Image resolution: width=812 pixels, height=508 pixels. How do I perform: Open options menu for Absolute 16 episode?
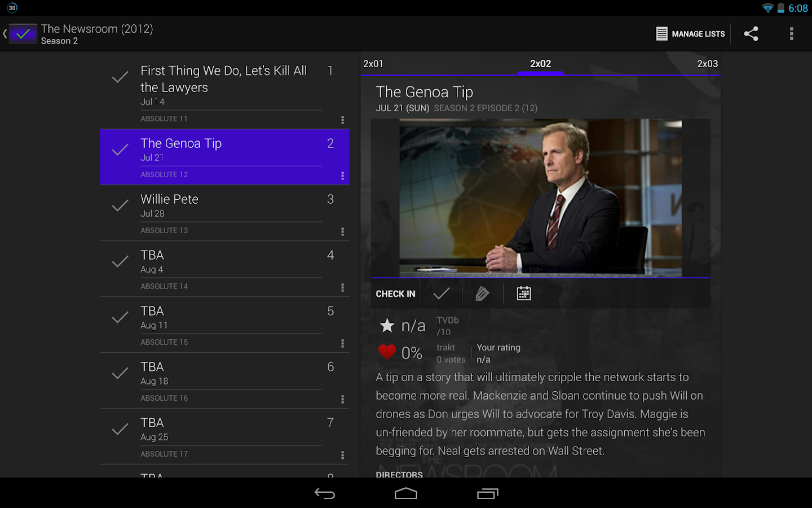click(x=342, y=399)
